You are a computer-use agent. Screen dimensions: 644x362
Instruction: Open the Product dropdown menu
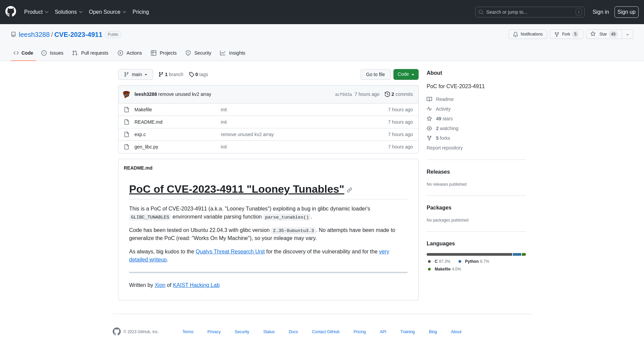pos(36,12)
